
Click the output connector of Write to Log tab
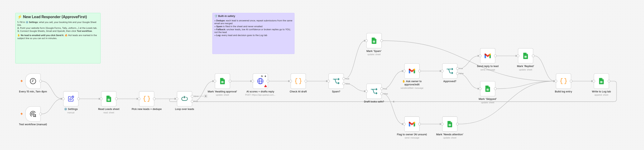(x=609, y=81)
